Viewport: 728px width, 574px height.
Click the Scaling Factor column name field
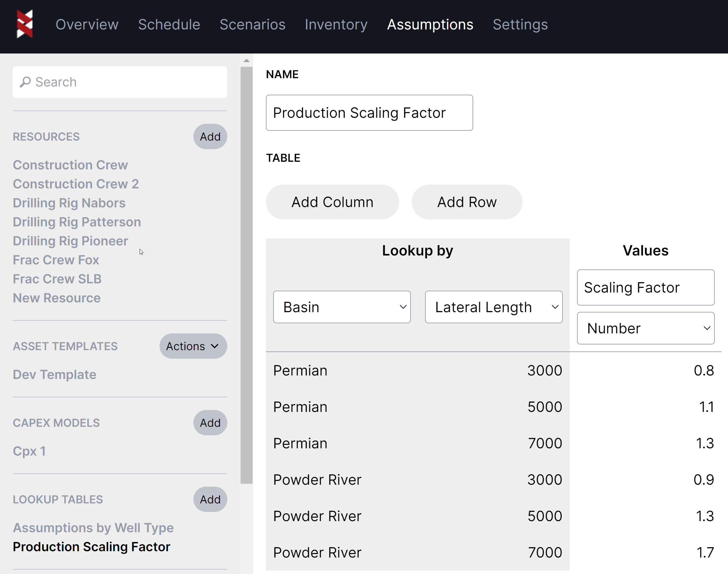645,287
